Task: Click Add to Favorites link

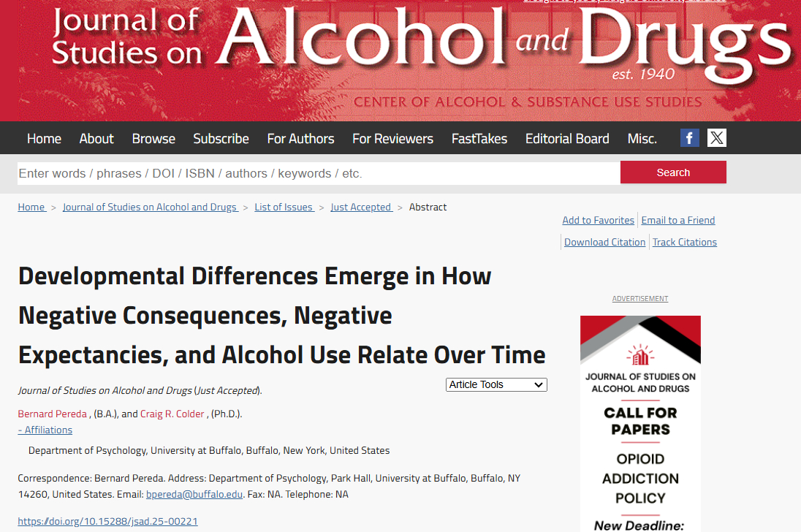Action: [x=598, y=220]
